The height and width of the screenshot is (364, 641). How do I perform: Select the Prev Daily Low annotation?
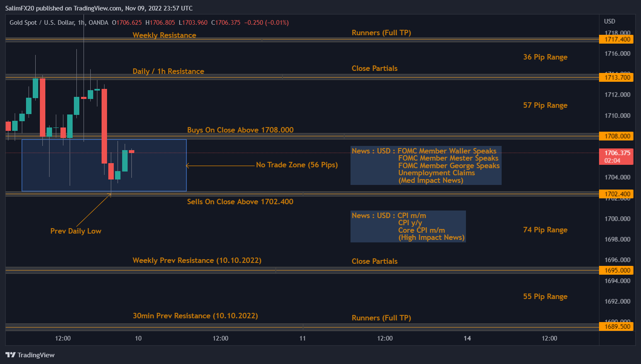coord(76,231)
